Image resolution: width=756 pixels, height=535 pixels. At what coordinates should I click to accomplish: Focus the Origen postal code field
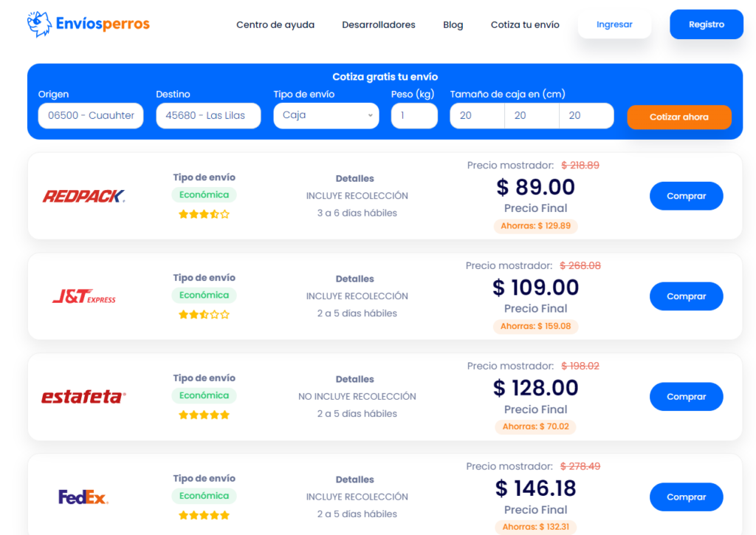(x=91, y=116)
